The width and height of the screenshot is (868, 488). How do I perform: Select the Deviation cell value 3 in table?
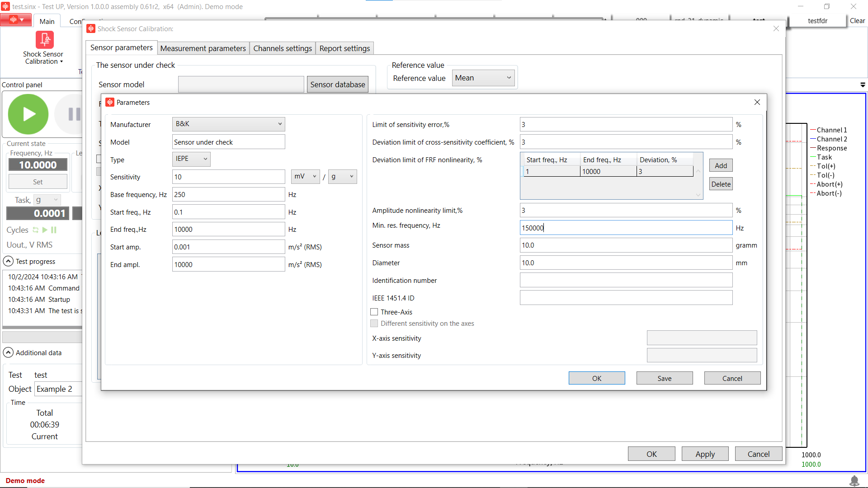(665, 171)
